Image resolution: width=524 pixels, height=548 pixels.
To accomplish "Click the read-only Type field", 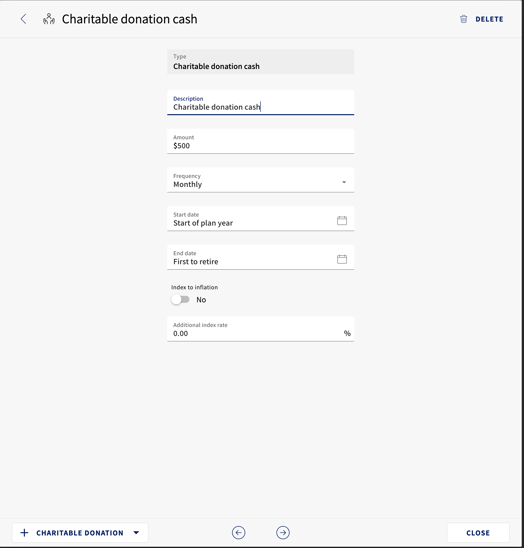I will click(x=260, y=62).
